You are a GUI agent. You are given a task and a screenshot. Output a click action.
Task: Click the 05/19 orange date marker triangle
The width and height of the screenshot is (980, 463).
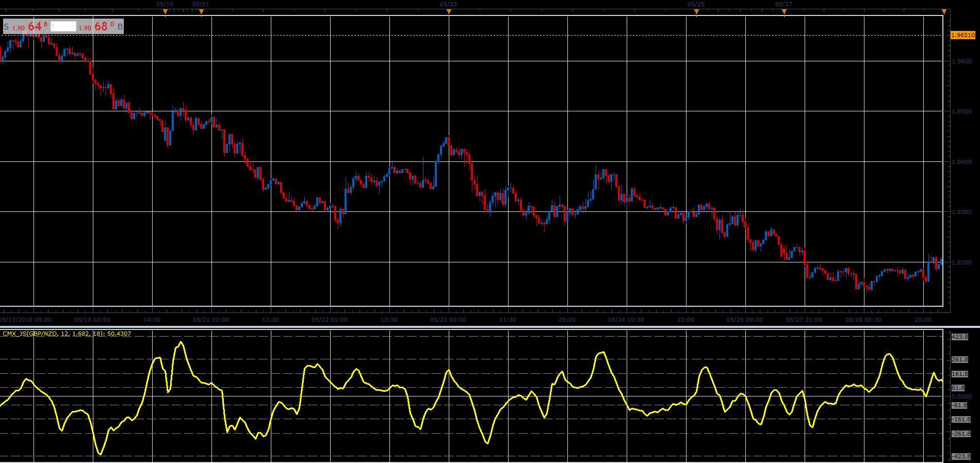165,11
